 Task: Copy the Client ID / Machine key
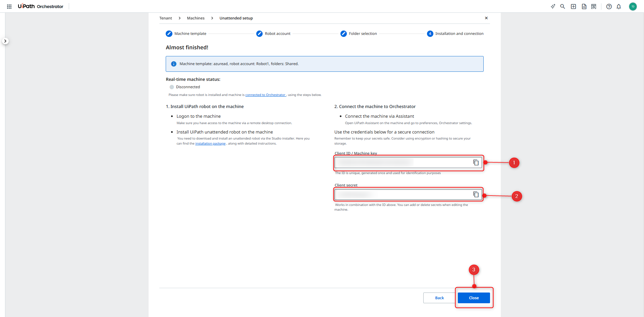click(476, 163)
